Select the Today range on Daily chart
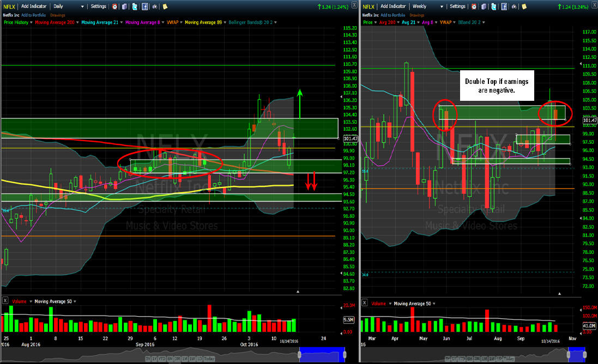 point(209,359)
